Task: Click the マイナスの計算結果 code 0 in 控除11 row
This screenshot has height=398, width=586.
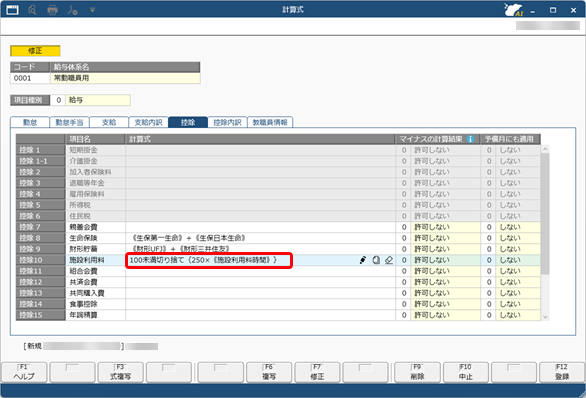Action: 404,271
